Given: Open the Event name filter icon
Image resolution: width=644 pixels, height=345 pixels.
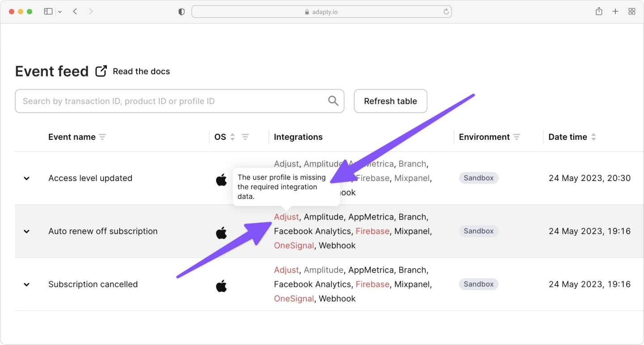Looking at the screenshot, I should click(x=102, y=137).
